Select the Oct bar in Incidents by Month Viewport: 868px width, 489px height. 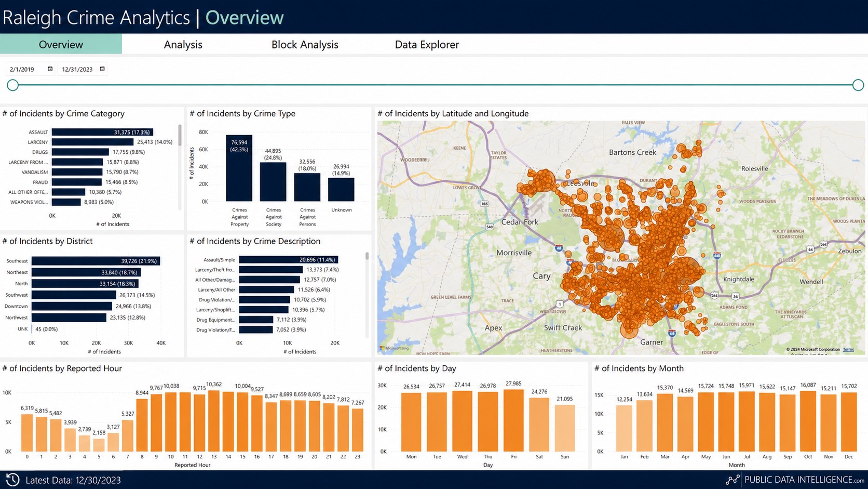(808, 421)
